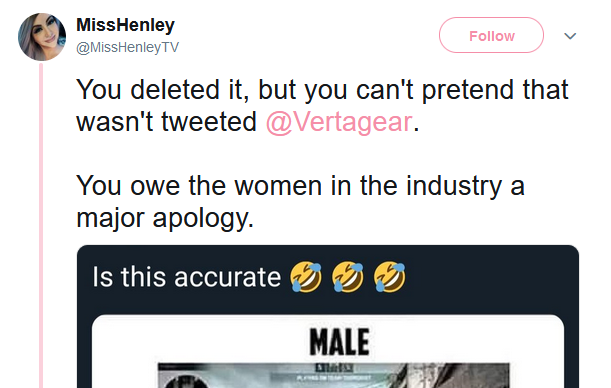Expand the tweet options chevron
611x388 pixels.
pos(570,36)
